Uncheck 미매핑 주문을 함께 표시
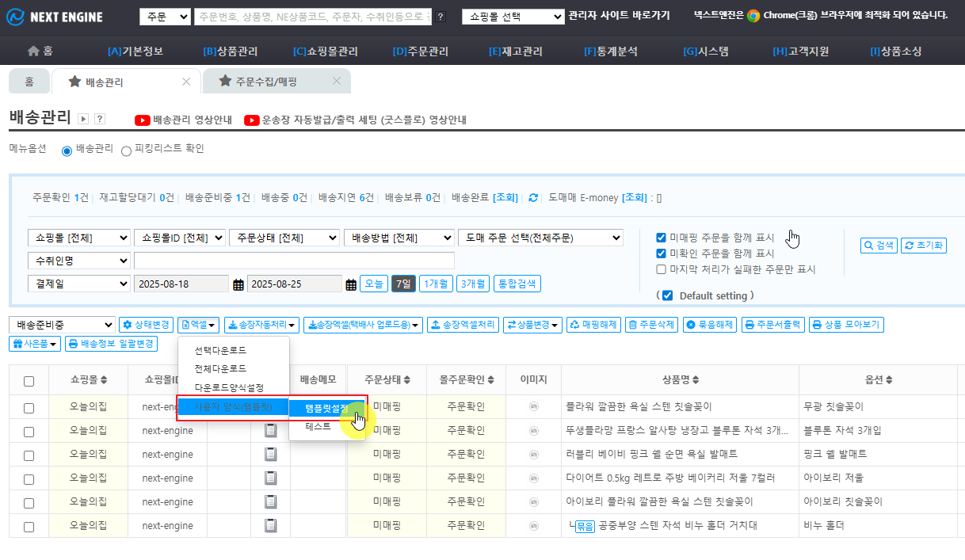Viewport: 965px width, 560px height. pyautogui.click(x=661, y=238)
